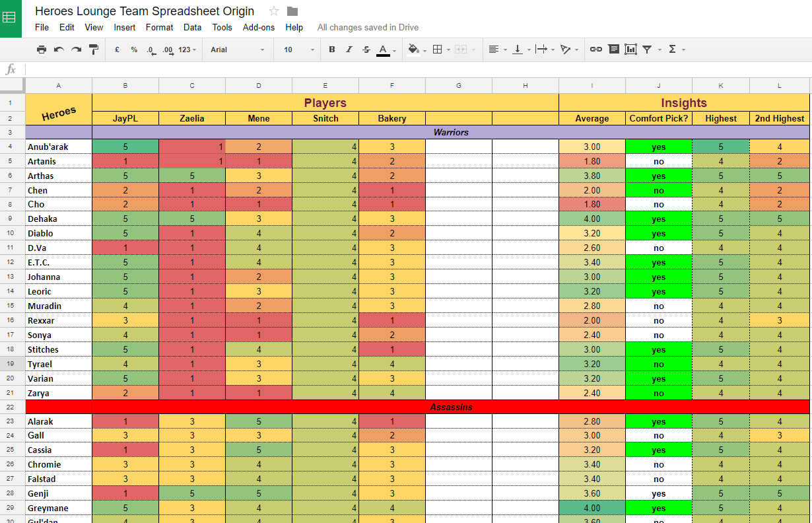The width and height of the screenshot is (812, 523).
Task: Increase decimal places
Action: point(168,50)
